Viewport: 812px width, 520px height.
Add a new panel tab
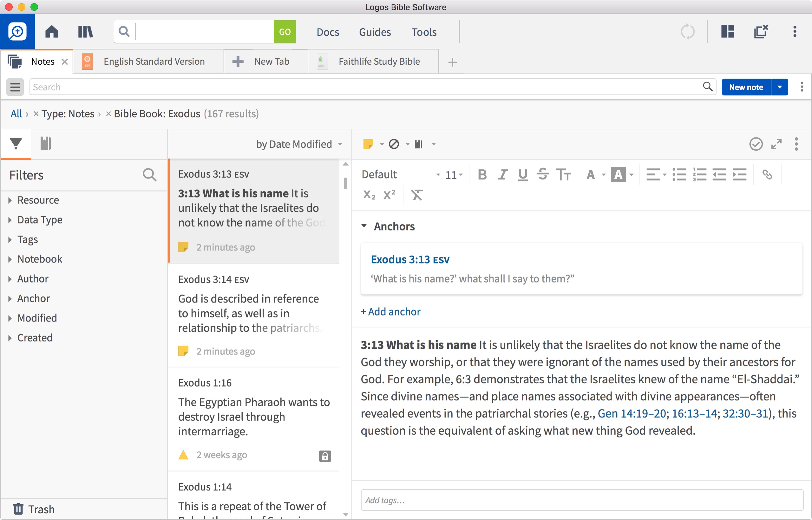(x=452, y=62)
